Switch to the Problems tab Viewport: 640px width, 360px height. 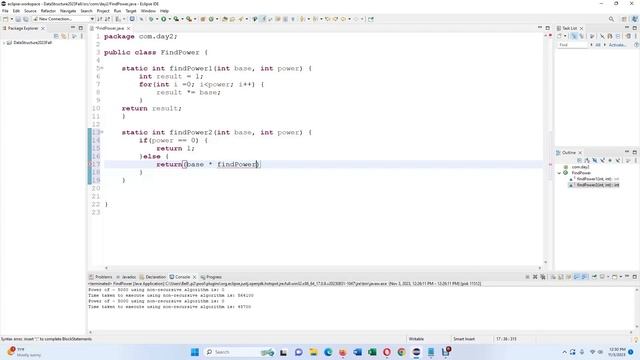pyautogui.click(x=100, y=277)
